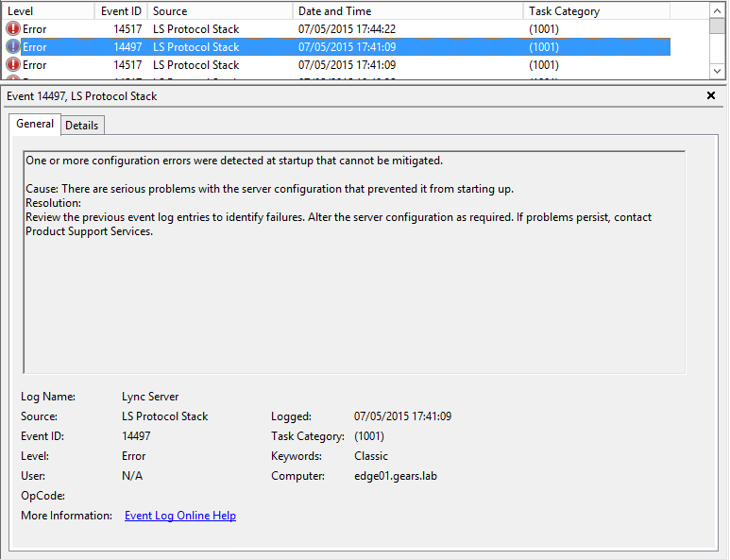
Task: Select error icon of the 17:44:22 event row
Action: point(13,29)
